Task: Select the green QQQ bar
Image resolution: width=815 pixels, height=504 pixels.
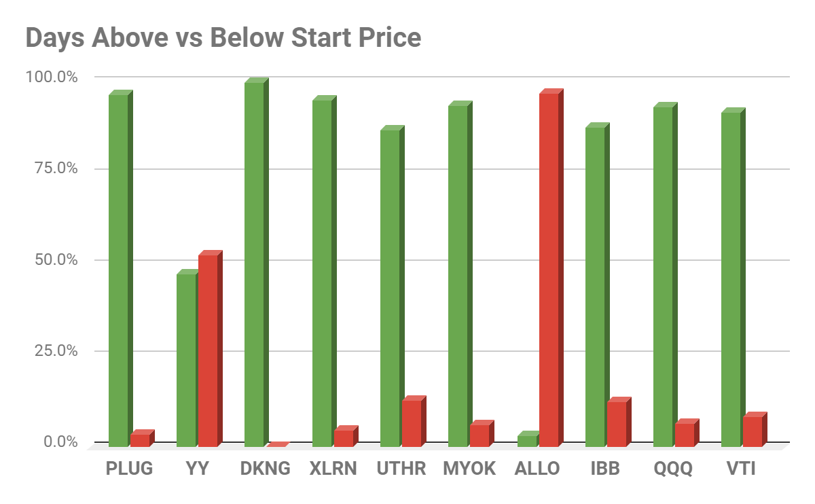Action: pos(665,274)
